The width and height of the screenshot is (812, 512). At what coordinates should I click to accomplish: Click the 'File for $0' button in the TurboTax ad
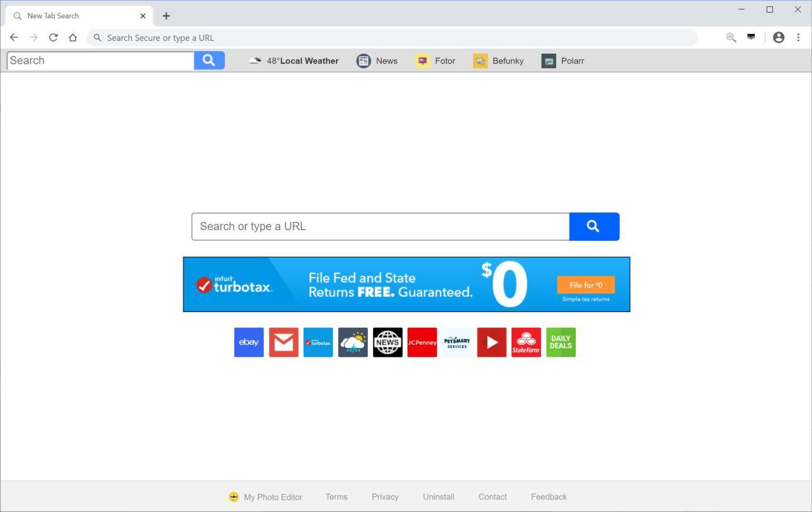[x=586, y=285]
